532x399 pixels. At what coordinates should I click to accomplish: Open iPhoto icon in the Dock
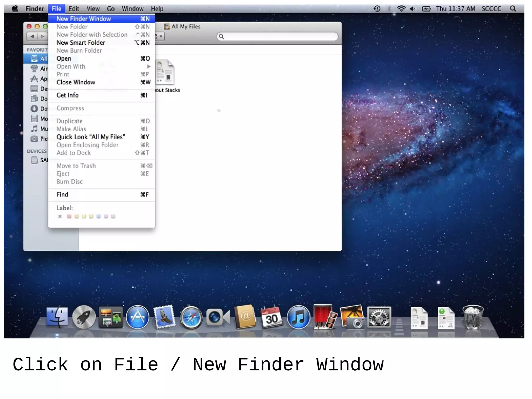pyautogui.click(x=352, y=317)
